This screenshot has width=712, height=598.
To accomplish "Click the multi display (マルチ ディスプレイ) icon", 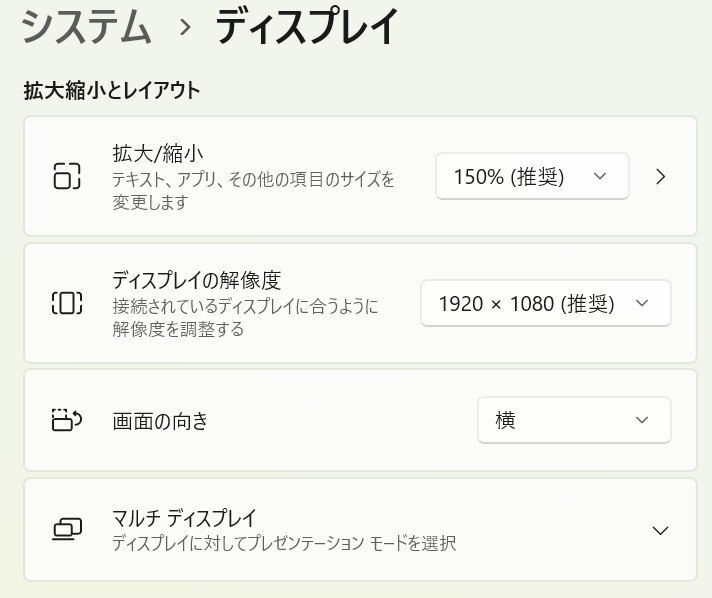I will (66, 529).
